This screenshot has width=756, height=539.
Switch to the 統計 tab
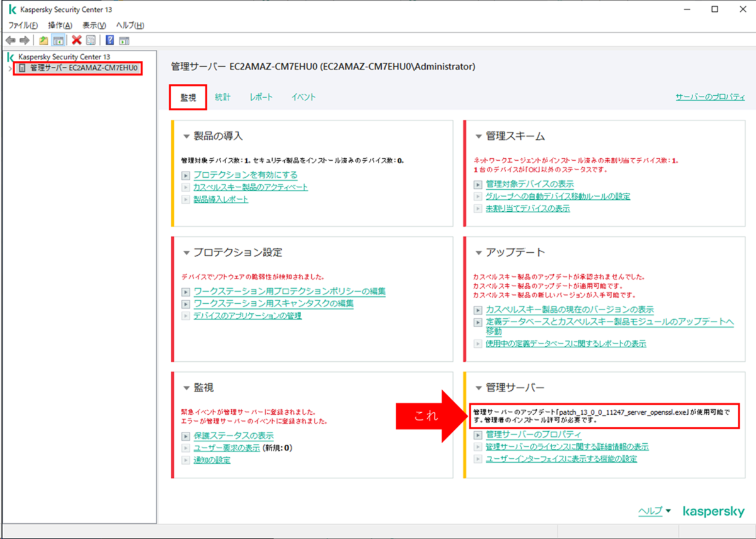[222, 97]
